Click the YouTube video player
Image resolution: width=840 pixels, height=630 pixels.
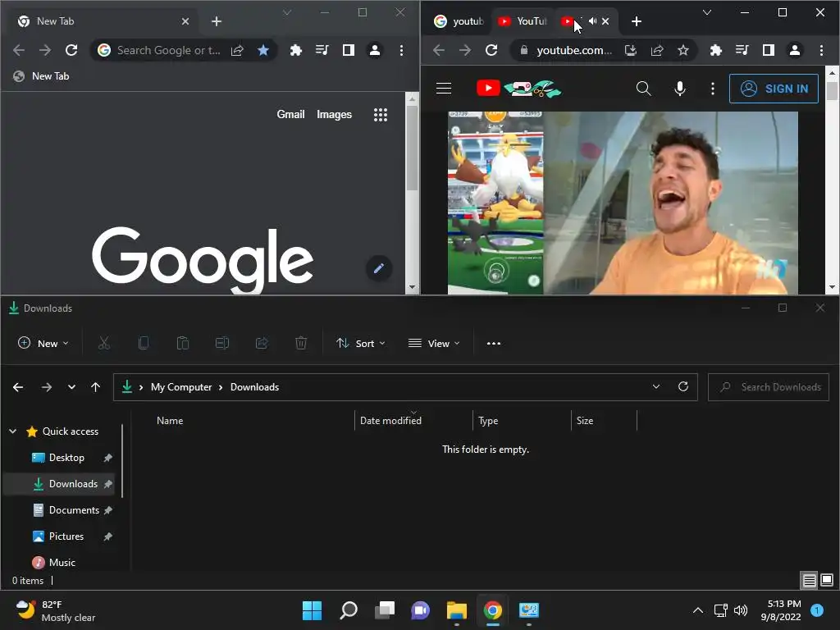tap(623, 203)
